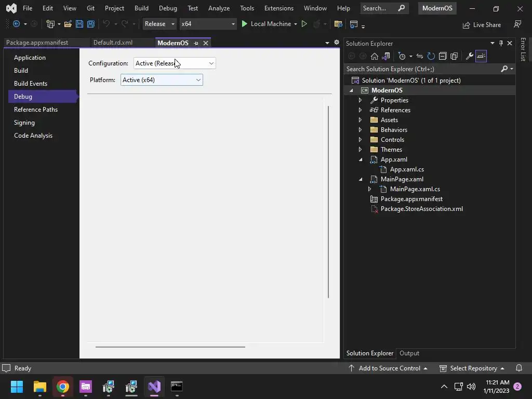
Task: Click the Open File folder icon
Action: pos(68,24)
